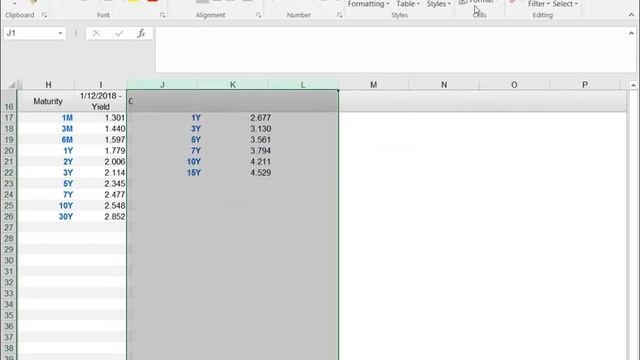
Task: Click the yield value 1.301
Action: coord(100,118)
